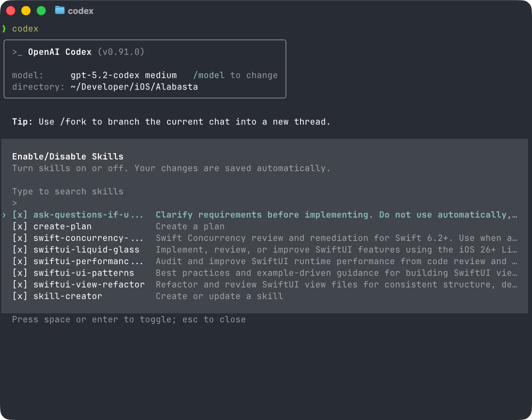Click the selection arrow beside ask-questions-if-u...
This screenshot has height=420, width=532.
(x=4, y=215)
